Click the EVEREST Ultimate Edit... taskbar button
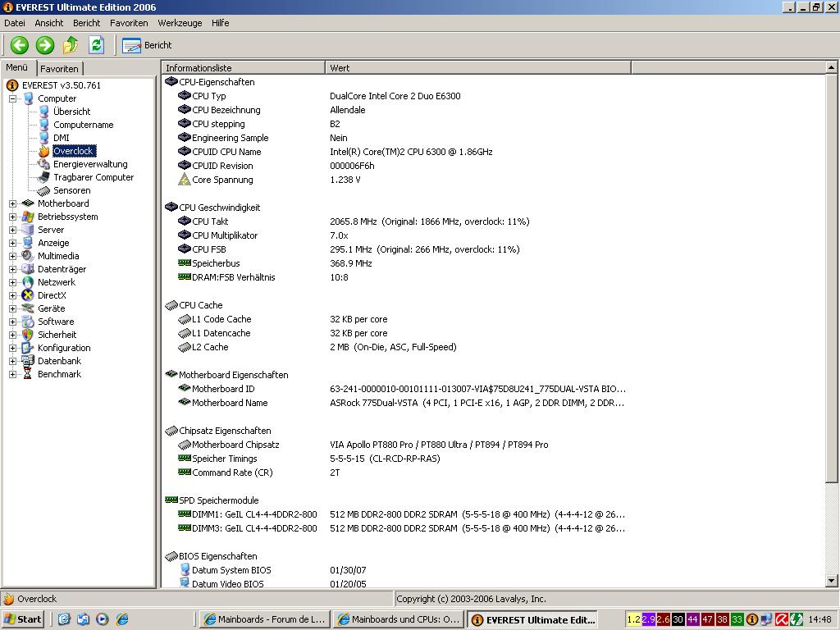Viewport: 840px width, 630px height. [532, 619]
